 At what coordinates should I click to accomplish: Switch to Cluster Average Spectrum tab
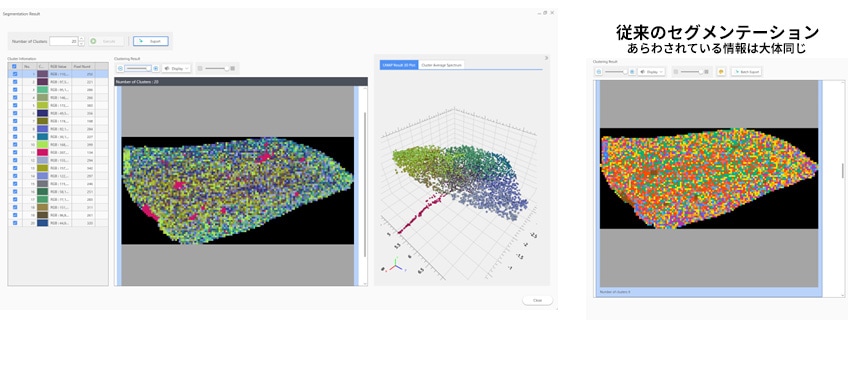[x=442, y=65]
